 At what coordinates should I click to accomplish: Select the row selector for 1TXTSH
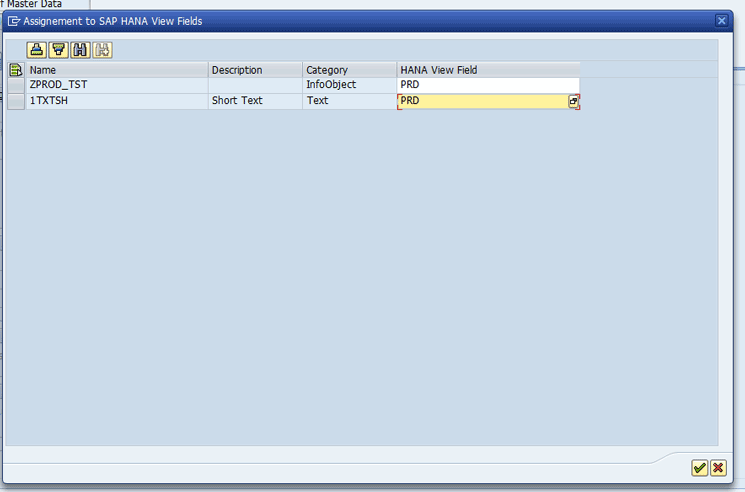[x=16, y=102]
